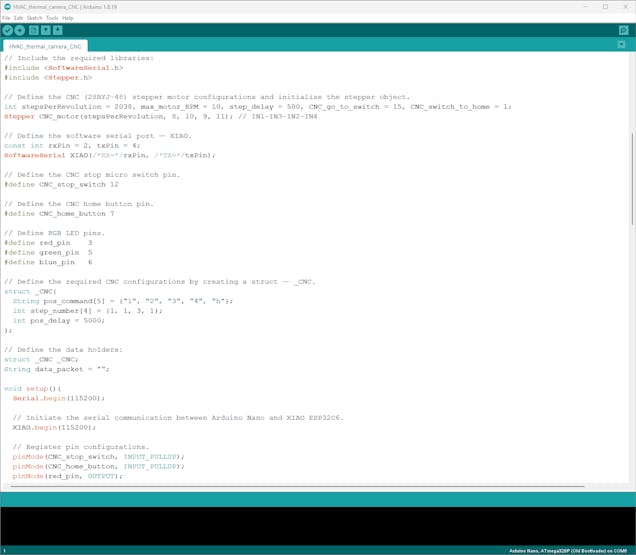Open the Sketch menu
This screenshot has width=636, height=555.
pyautogui.click(x=34, y=18)
